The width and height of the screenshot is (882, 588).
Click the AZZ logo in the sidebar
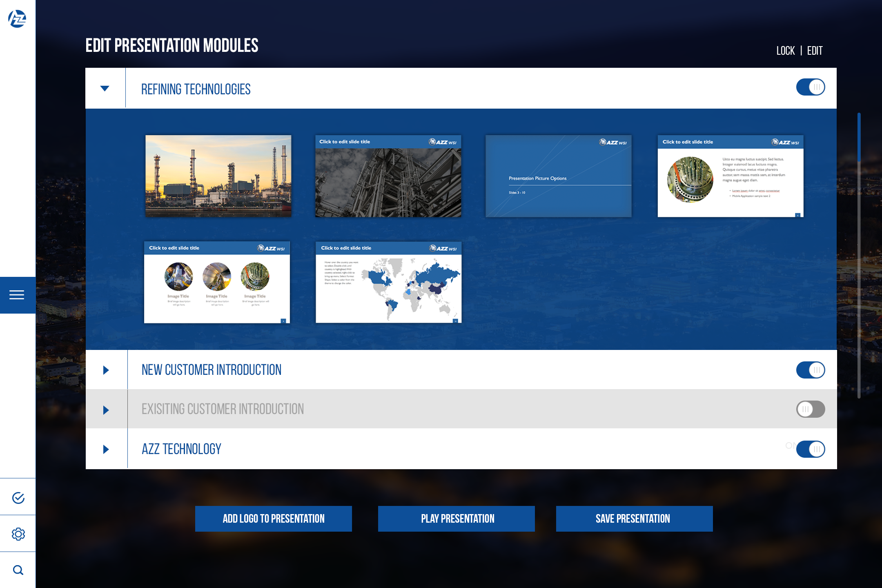[17, 19]
